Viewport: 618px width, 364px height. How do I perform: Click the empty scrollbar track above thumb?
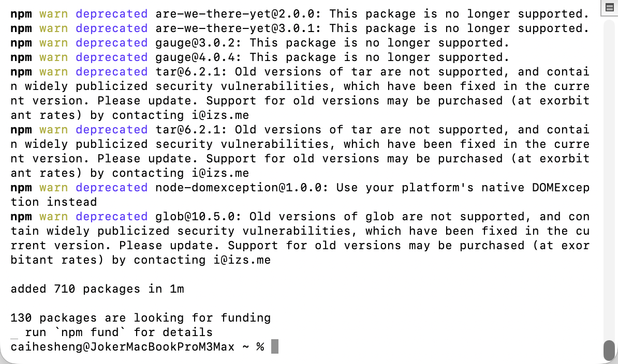click(x=609, y=176)
